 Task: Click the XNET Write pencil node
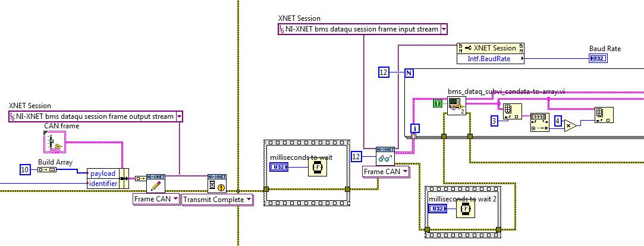156,184
